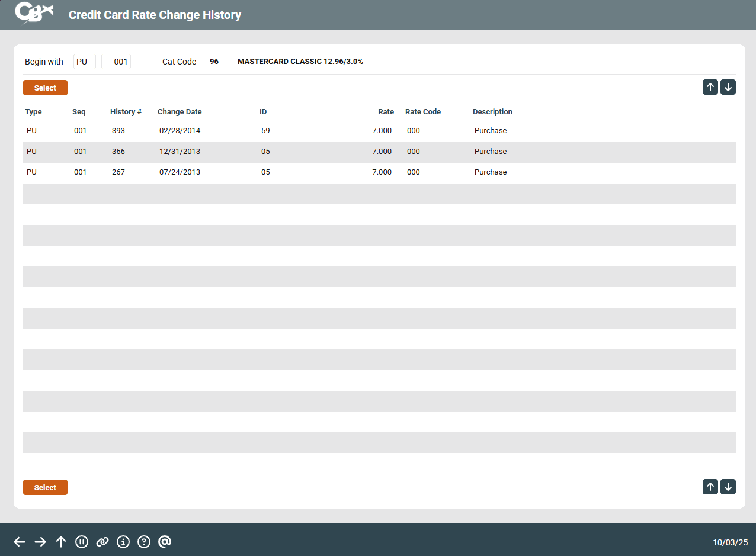Click the up arrow icon in footer bar
Image resolution: width=756 pixels, height=556 pixels.
[61, 542]
